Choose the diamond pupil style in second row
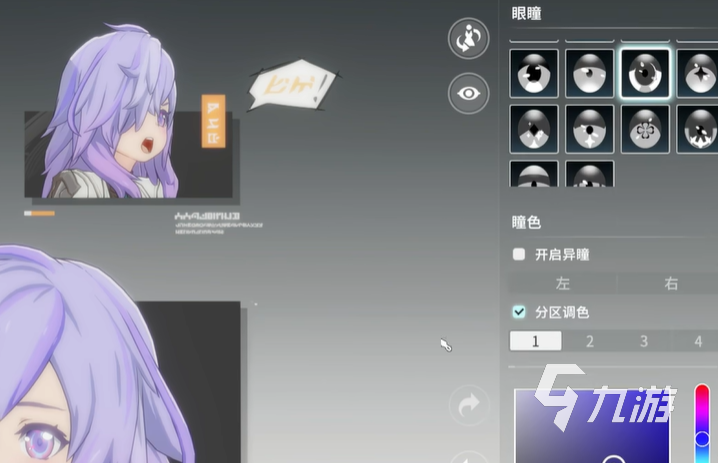The height and width of the screenshot is (463, 718). point(534,129)
